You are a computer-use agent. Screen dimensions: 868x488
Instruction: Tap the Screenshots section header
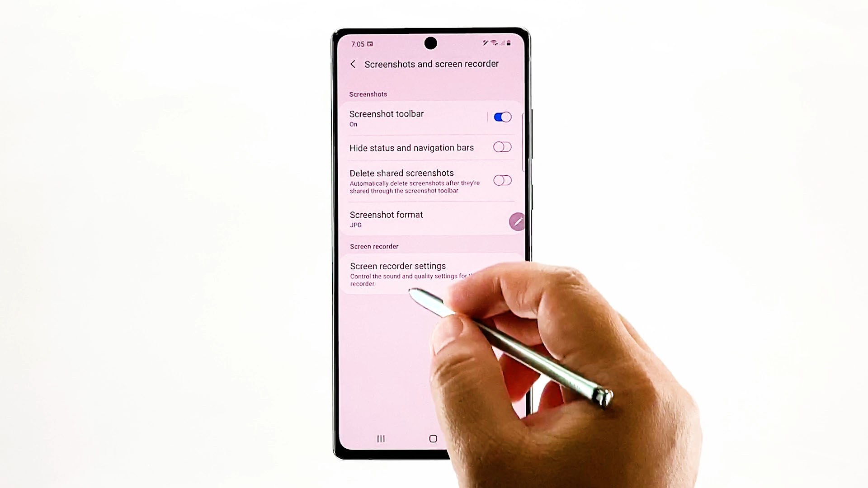pos(368,94)
